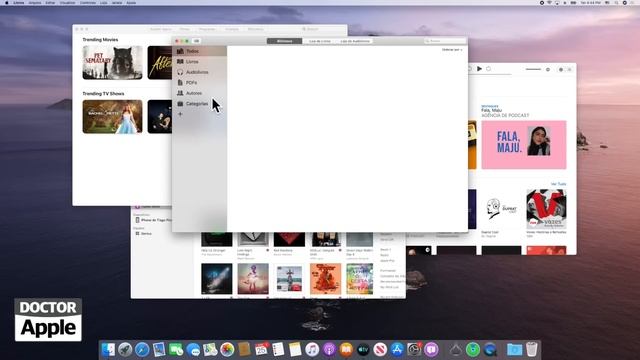Click the plus icon to add a collection
Screen dimensions: 640x360
tap(180, 114)
